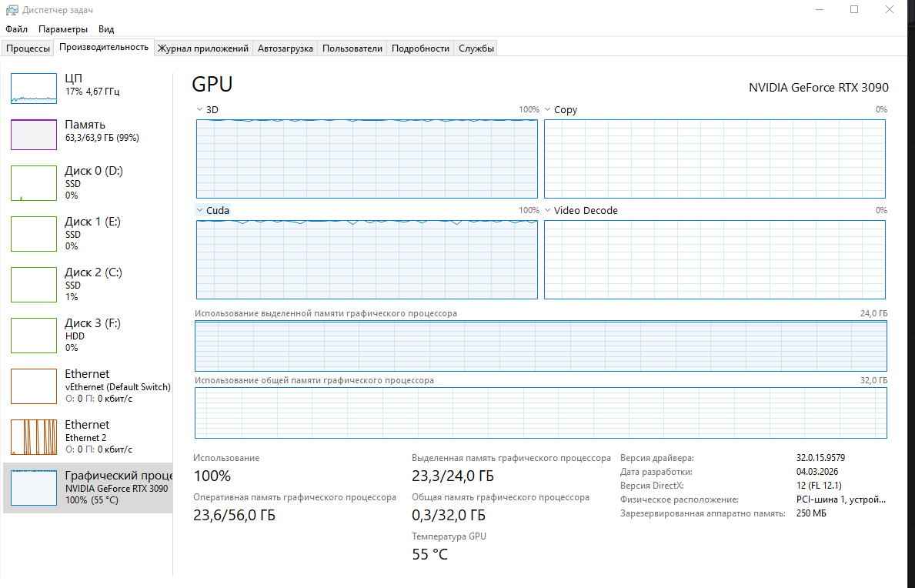The height and width of the screenshot is (588, 915).
Task: Click driver version 32.0.15.9579
Action: pos(820,458)
